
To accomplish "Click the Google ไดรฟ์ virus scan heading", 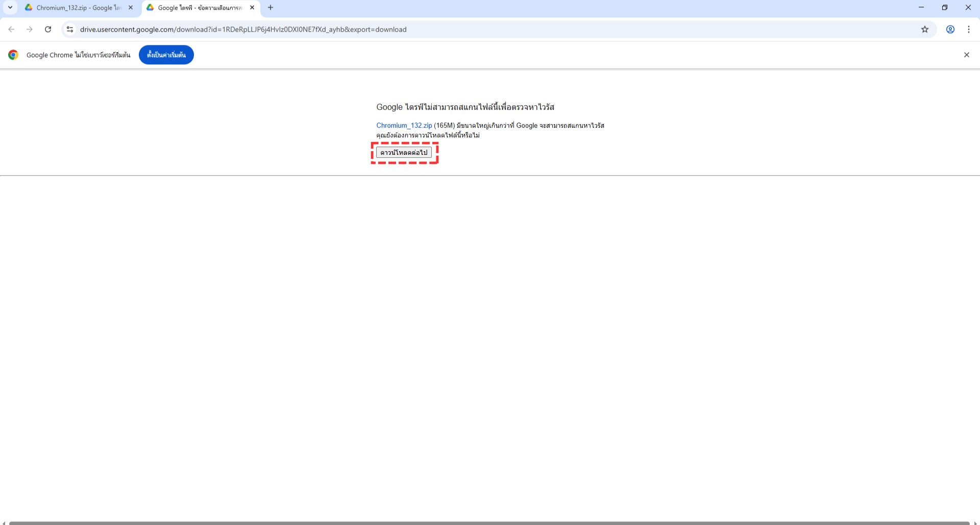I will tap(465, 107).
